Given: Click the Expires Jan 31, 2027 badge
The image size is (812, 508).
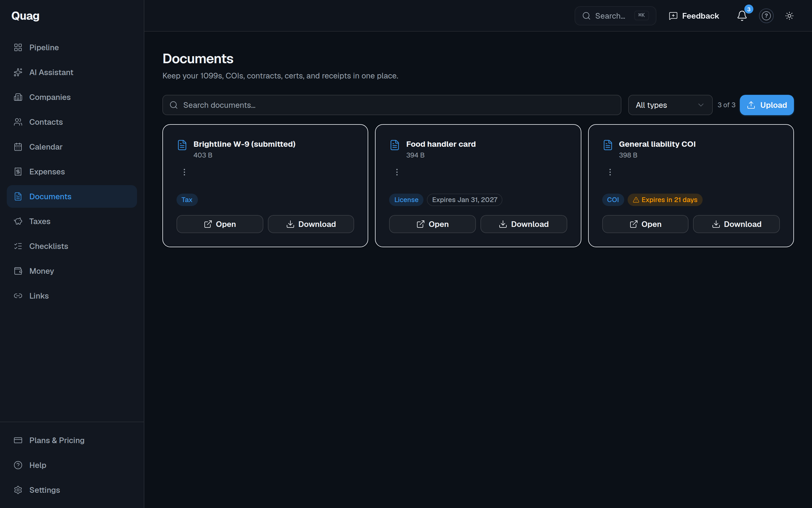Looking at the screenshot, I should click(x=464, y=200).
